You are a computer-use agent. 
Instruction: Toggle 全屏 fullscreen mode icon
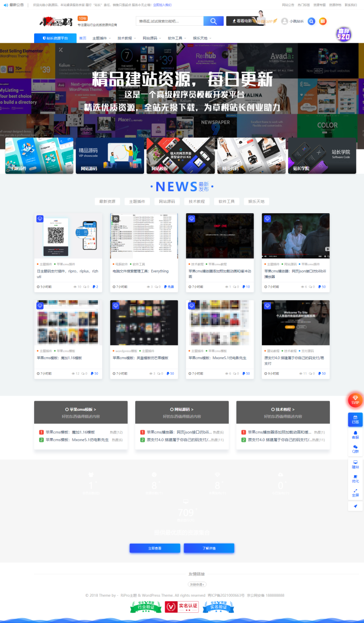[355, 493]
